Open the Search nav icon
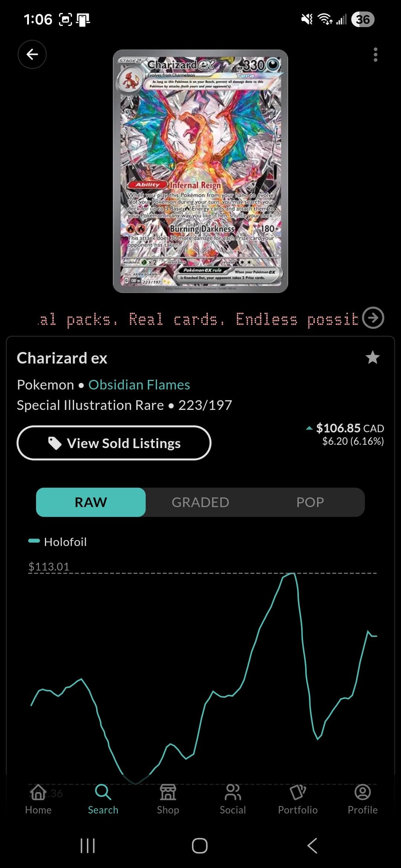The image size is (401, 868). (x=103, y=792)
